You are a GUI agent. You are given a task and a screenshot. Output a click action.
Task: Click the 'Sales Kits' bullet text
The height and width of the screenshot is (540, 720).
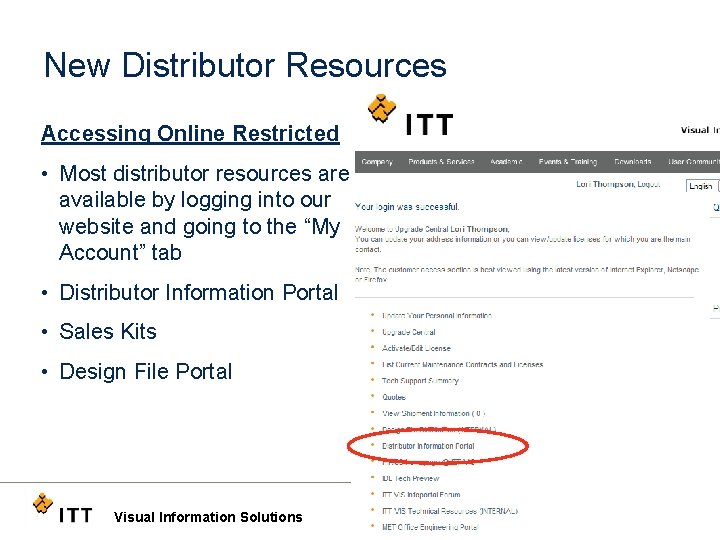point(108,332)
